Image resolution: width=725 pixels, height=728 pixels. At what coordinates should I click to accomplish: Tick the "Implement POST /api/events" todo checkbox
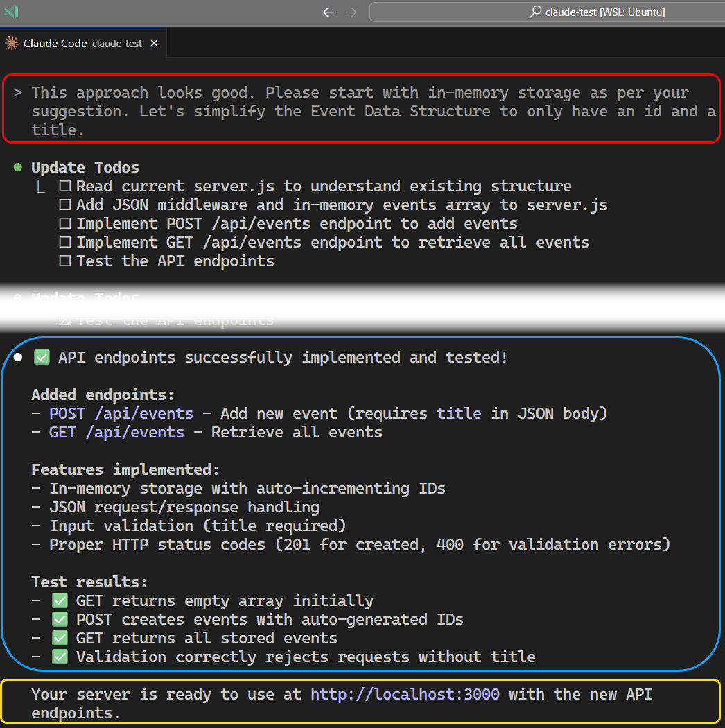65,224
